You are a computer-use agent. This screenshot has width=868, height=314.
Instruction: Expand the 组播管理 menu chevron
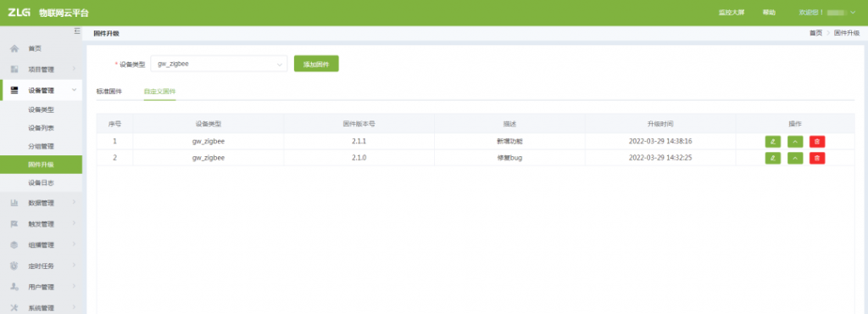(74, 244)
